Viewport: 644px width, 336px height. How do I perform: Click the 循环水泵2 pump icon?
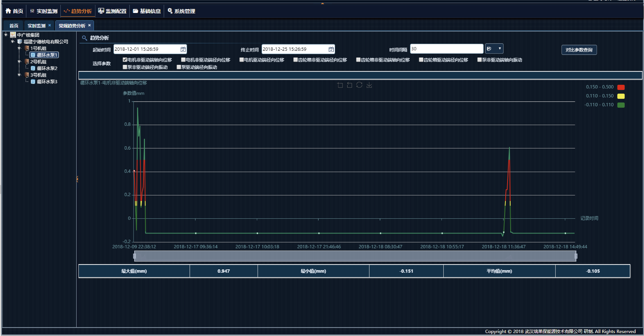point(33,68)
